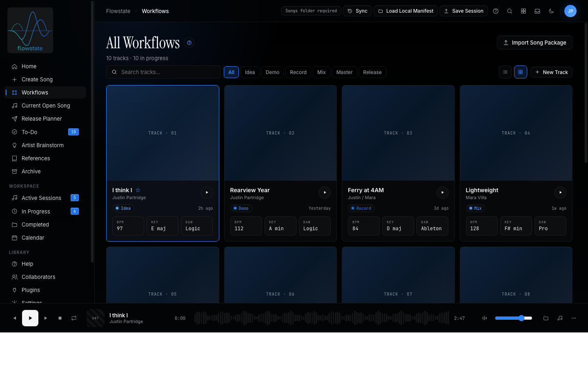The height and width of the screenshot is (368, 588).
Task: Open To-Do in sidebar
Action: click(45, 132)
